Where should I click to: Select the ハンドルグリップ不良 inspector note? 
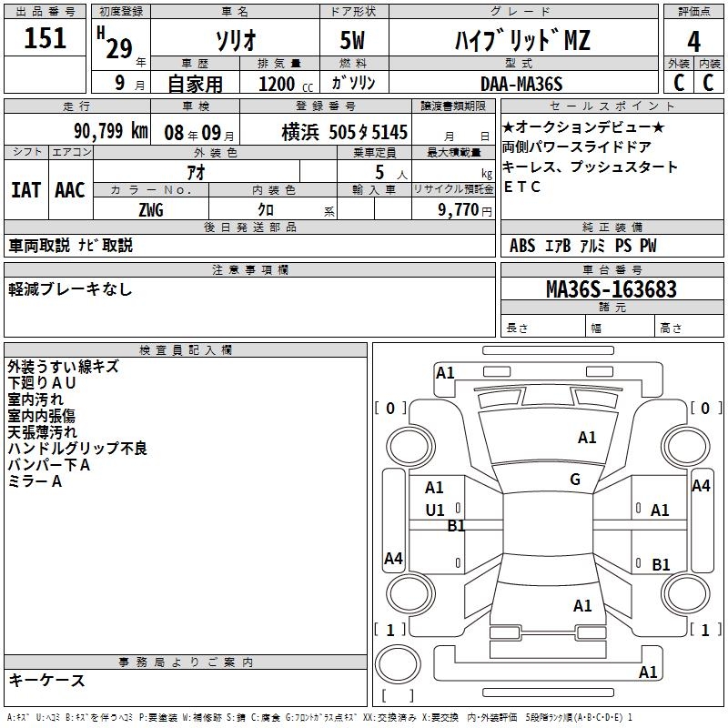pyautogui.click(x=77, y=449)
